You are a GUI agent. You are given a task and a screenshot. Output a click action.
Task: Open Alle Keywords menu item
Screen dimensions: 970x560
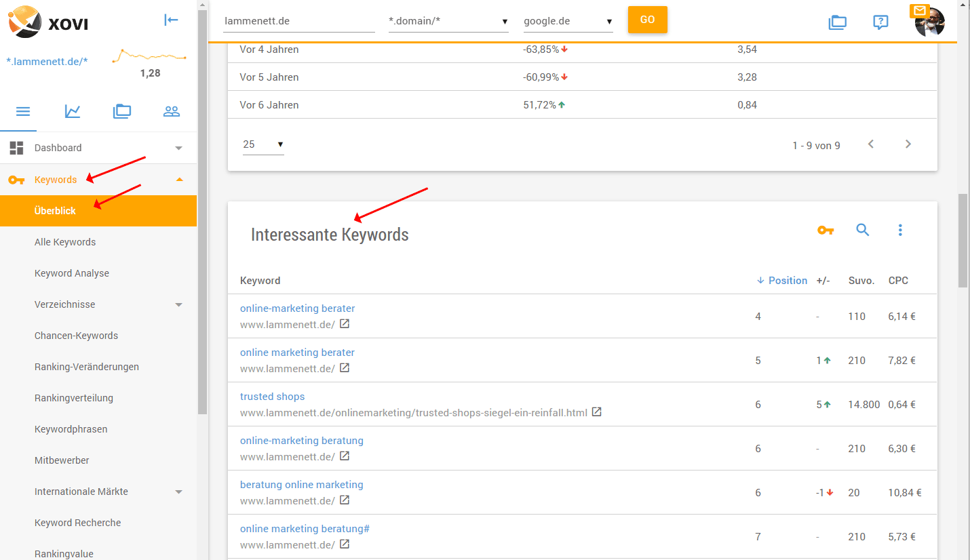(x=65, y=242)
